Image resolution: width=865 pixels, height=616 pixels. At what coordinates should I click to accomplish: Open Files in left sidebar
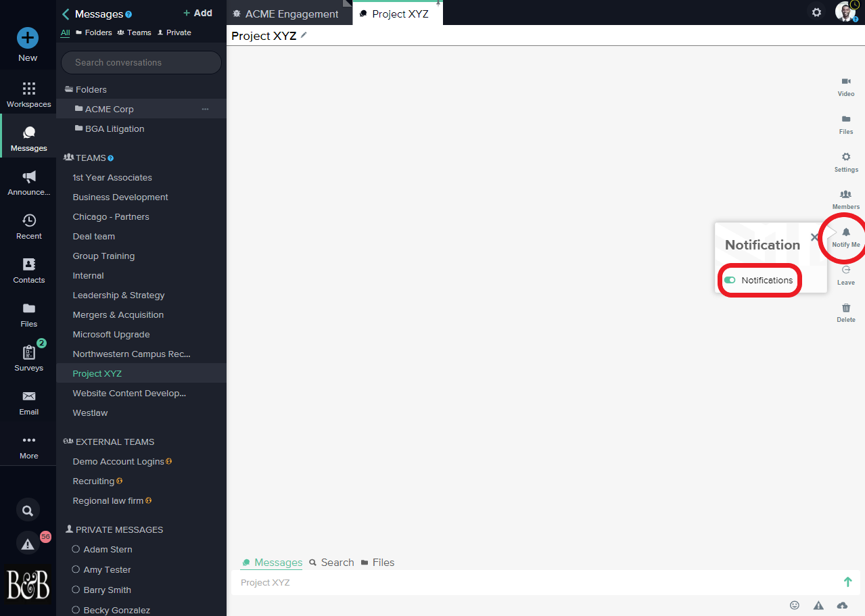28,314
